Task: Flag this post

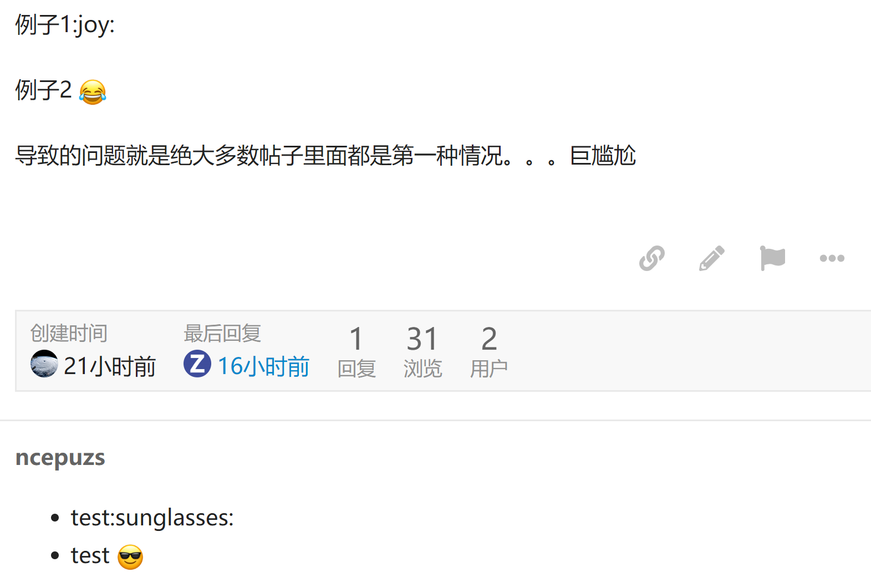Action: coord(772,258)
